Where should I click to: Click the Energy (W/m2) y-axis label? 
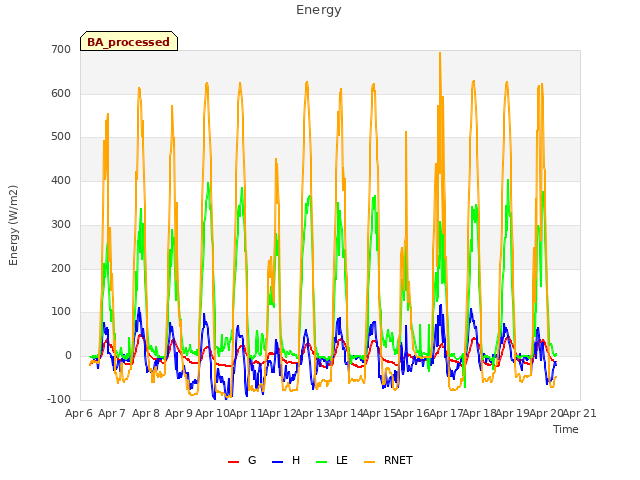tap(13, 225)
